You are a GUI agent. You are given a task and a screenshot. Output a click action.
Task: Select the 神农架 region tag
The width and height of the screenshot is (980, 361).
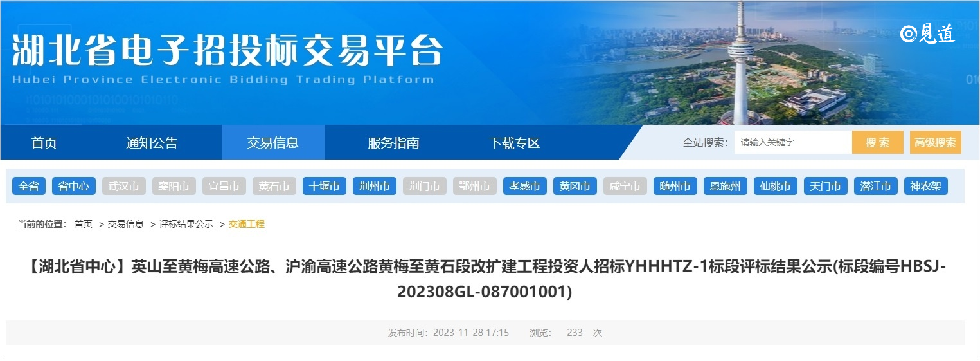coord(925,187)
